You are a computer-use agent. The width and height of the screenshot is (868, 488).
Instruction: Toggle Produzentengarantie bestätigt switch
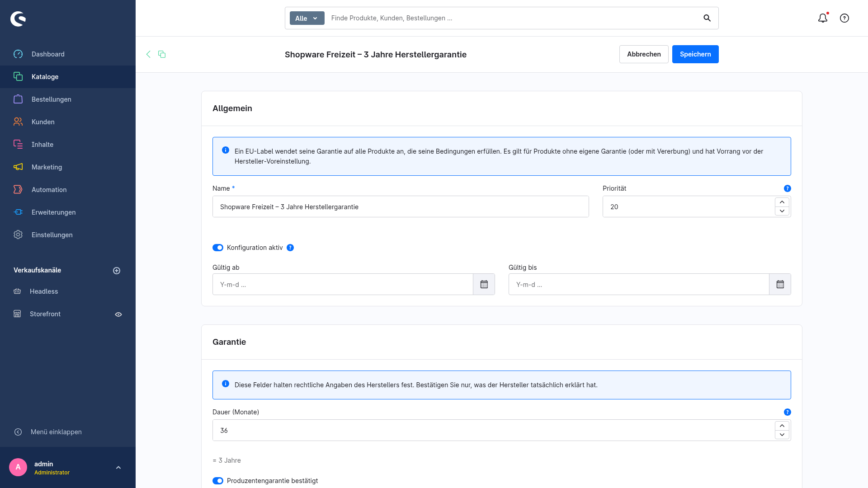coord(218,481)
